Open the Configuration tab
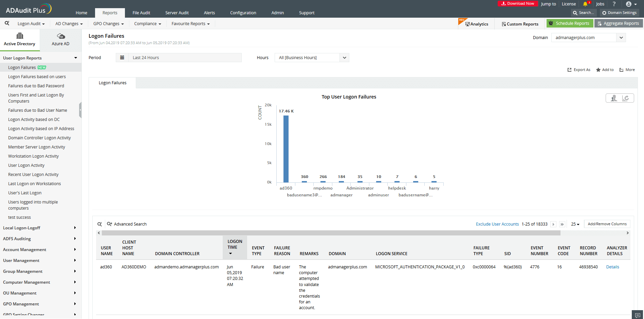 click(x=243, y=13)
